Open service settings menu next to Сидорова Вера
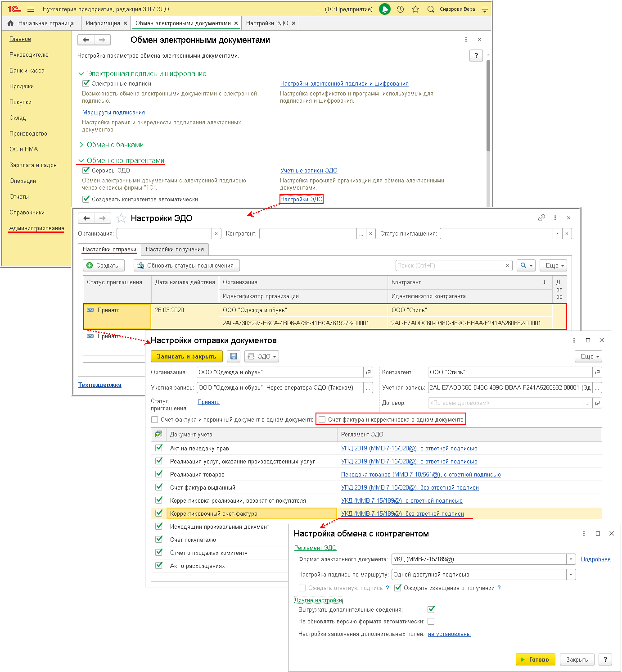The height and width of the screenshot is (672, 622). point(485,9)
